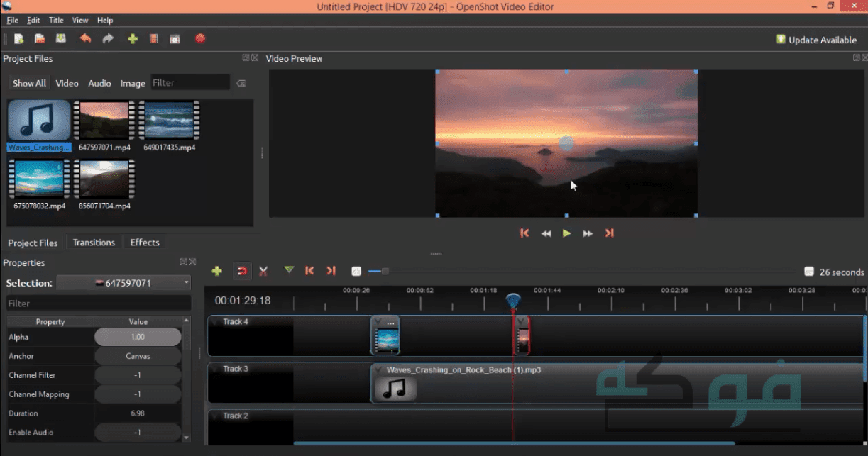Open the first Track 4 clip's menu arrow

click(x=378, y=322)
